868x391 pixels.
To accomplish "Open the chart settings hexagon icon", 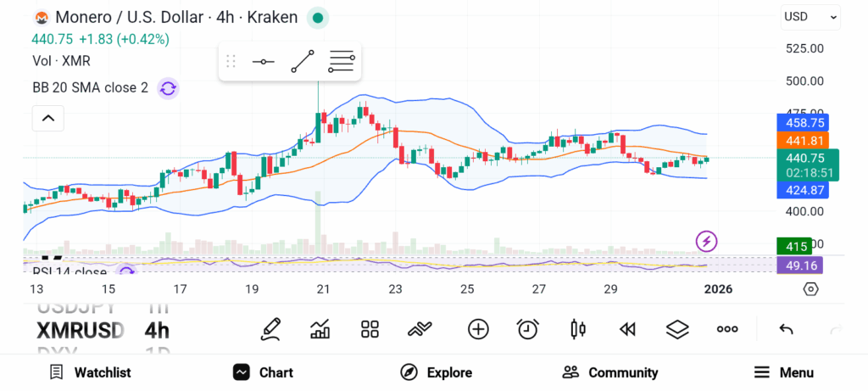I will coord(810,289).
